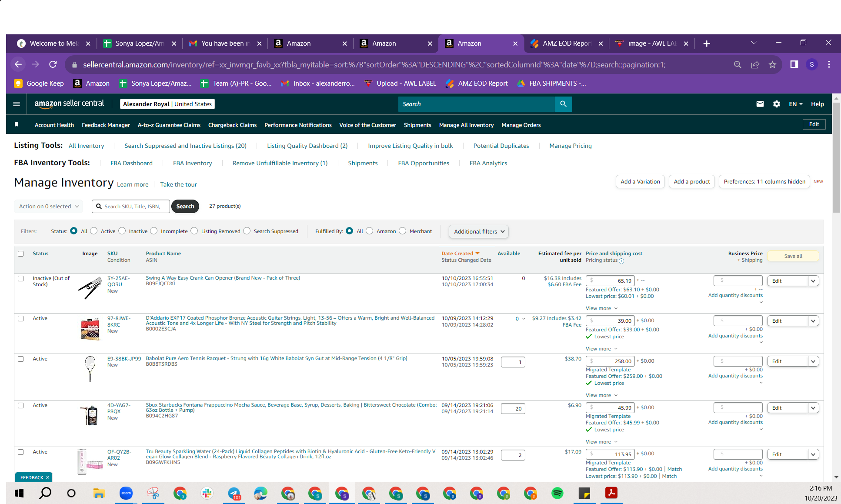
Task: Click the Add a Variation button
Action: click(x=640, y=182)
